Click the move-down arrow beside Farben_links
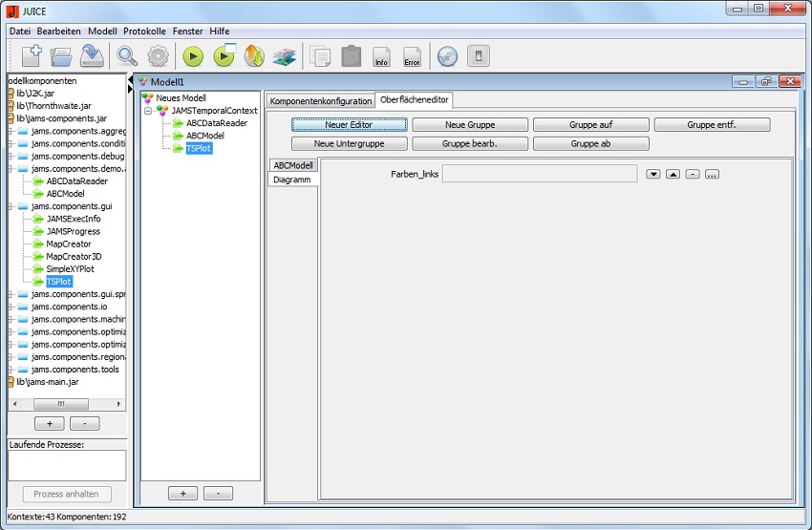 653,174
